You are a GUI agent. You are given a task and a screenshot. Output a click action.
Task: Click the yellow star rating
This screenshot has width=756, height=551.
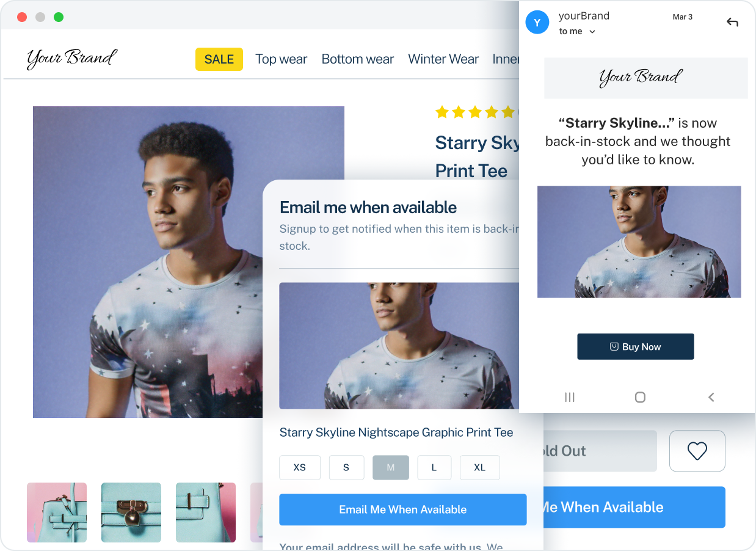tap(476, 112)
